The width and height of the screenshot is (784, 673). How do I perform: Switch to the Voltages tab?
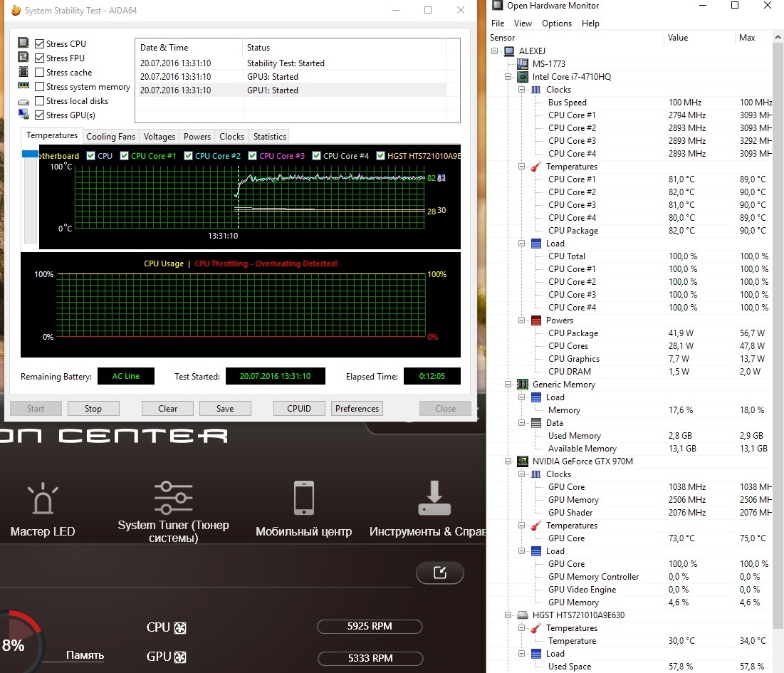click(160, 137)
